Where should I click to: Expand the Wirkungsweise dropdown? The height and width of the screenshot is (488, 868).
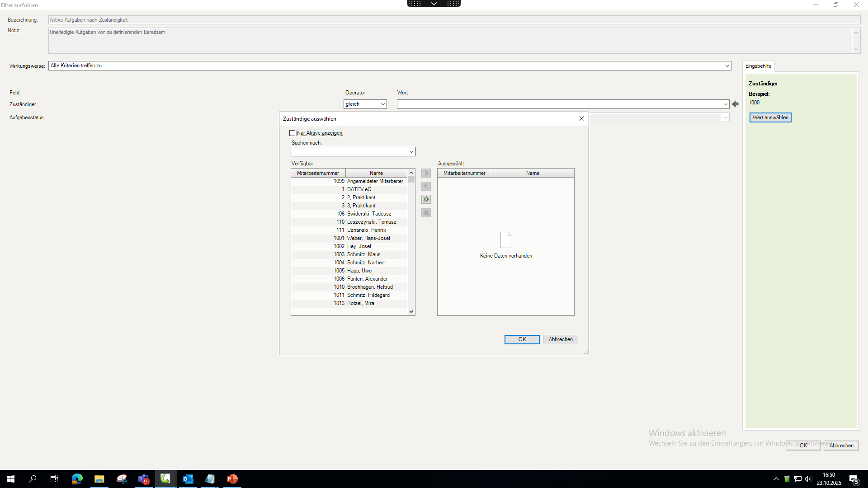coord(727,66)
